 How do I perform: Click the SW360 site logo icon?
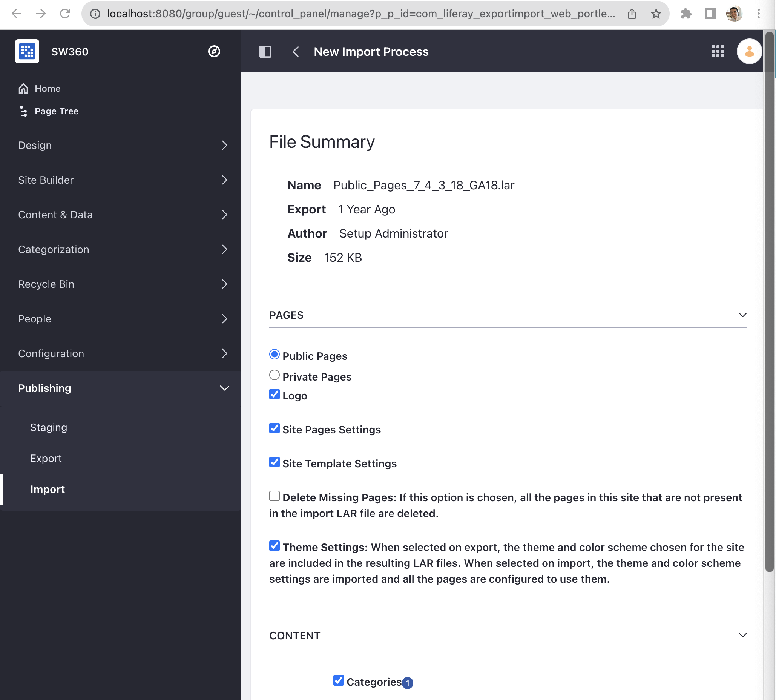[x=27, y=51]
